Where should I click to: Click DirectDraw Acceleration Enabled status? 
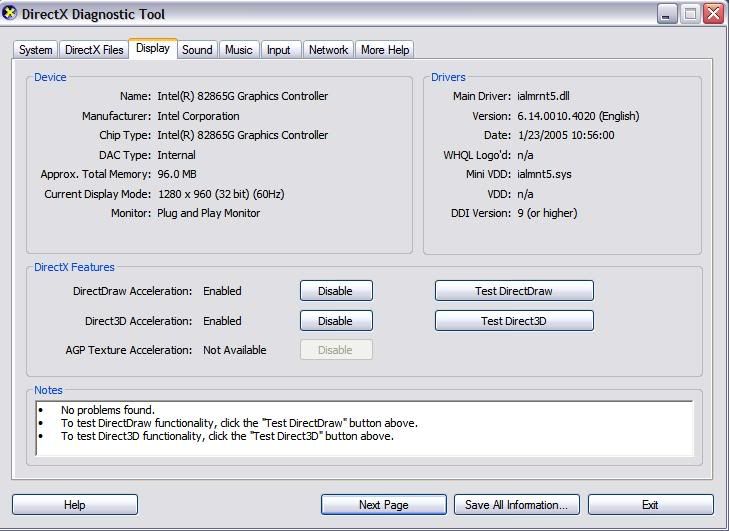point(222,291)
